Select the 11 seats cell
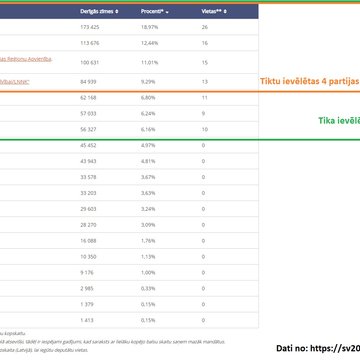 point(205,98)
